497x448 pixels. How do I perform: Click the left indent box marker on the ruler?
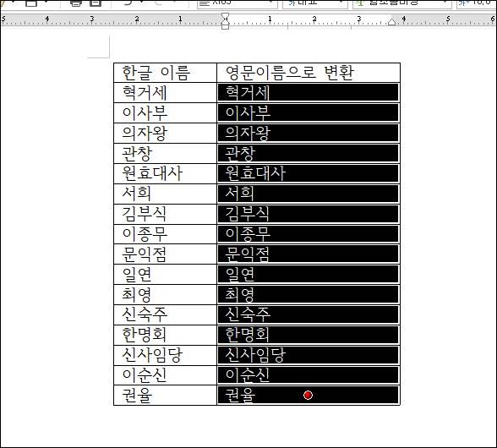coord(225,27)
